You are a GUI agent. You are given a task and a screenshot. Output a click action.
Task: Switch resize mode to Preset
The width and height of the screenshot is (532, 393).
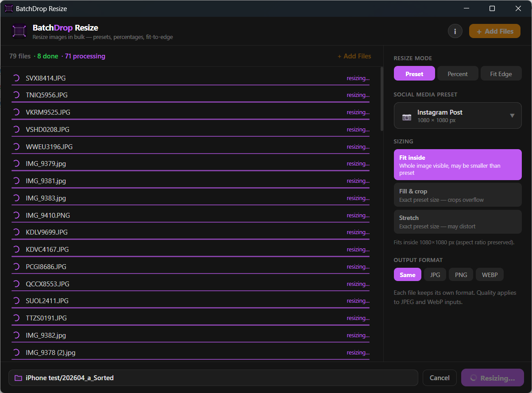click(414, 74)
